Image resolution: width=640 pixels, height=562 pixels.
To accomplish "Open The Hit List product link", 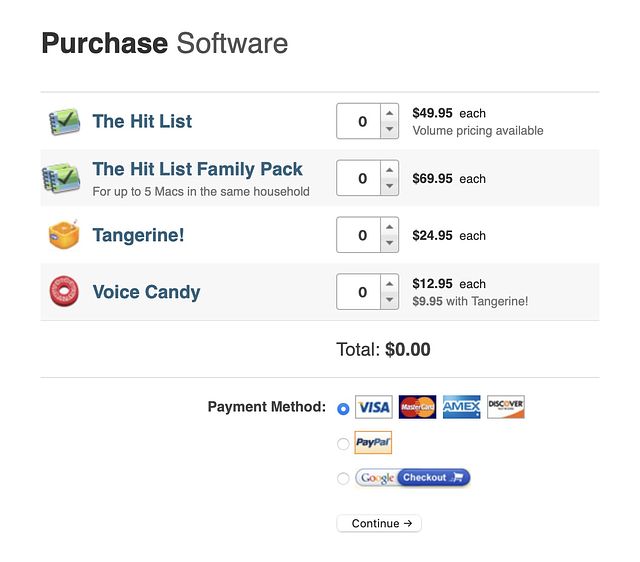I will [142, 121].
